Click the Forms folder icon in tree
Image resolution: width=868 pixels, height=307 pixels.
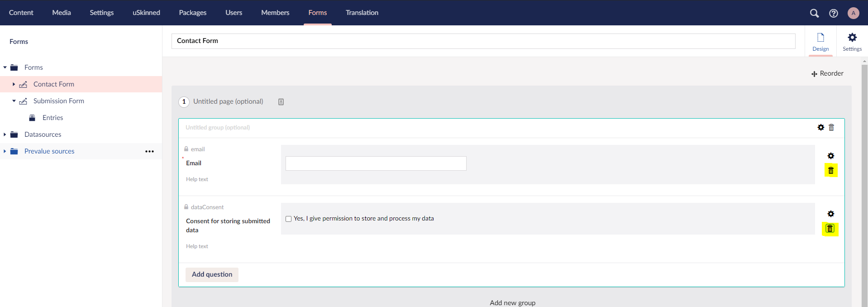(x=14, y=67)
